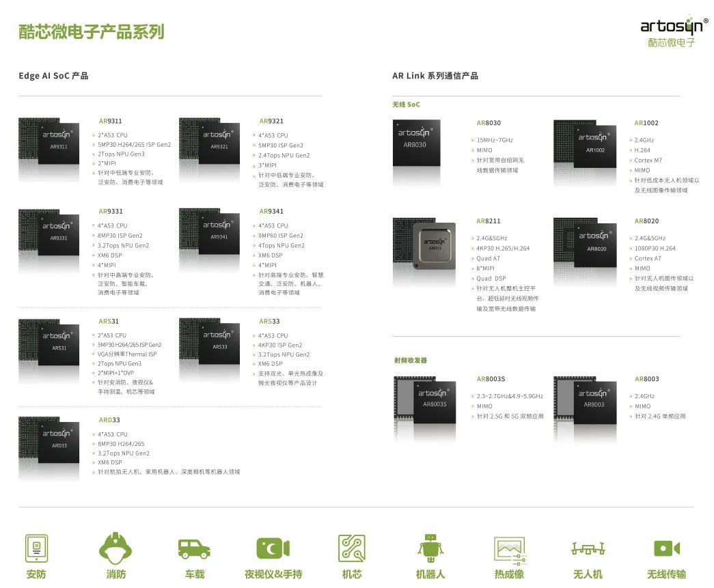
Task: Click the 酷芯微电子产品系列 page title
Action: 91,32
